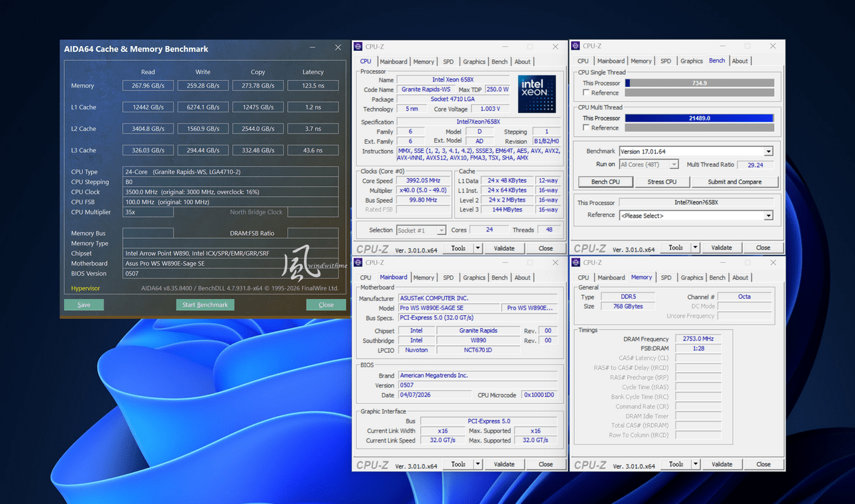Click the Multi Thread score bar showing 21489.0
The width and height of the screenshot is (855, 504).
[699, 118]
